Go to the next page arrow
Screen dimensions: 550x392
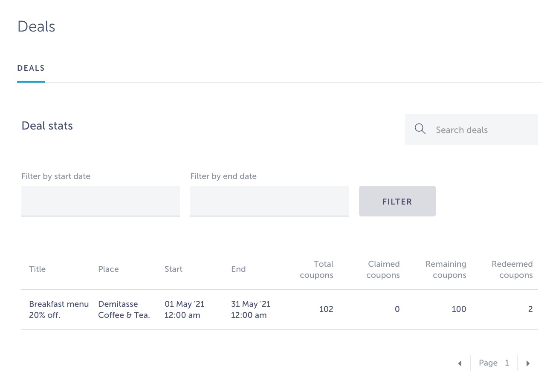click(x=528, y=363)
